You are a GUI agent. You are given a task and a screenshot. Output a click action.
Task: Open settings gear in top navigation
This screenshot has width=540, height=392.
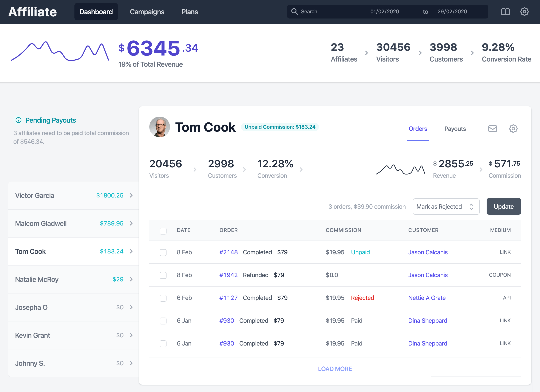pos(524,12)
